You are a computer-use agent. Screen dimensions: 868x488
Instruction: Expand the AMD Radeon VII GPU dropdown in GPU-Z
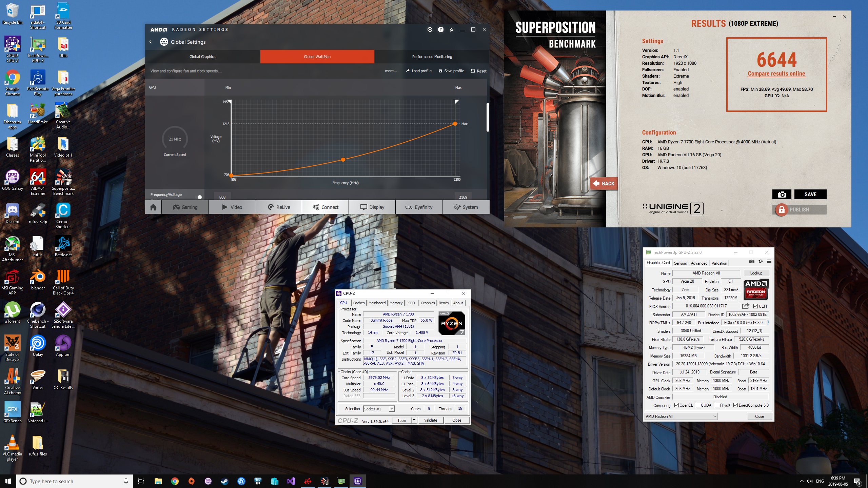click(681, 416)
